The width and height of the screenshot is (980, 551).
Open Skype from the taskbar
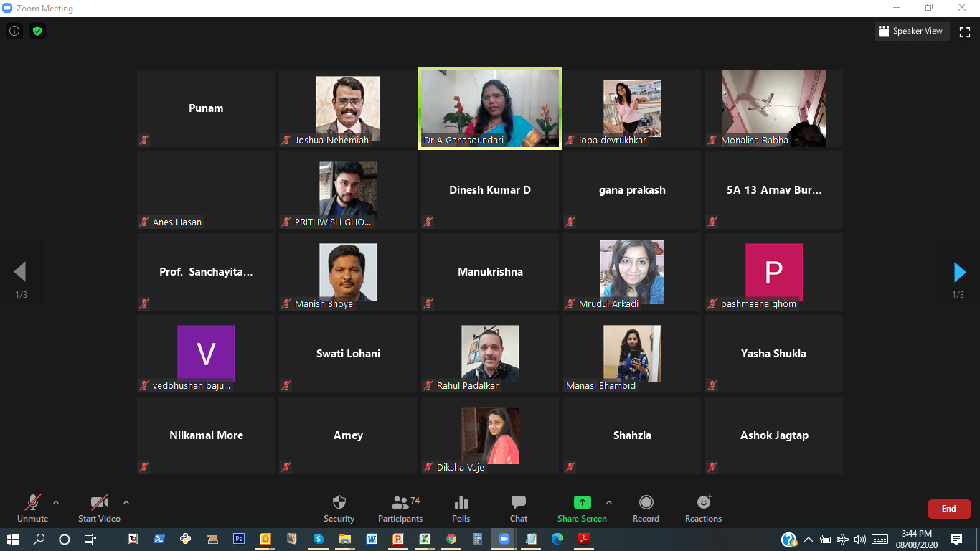[x=319, y=539]
